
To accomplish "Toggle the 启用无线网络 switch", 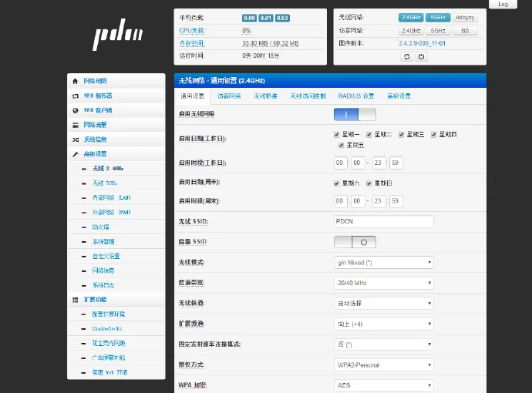I will 355,115.
